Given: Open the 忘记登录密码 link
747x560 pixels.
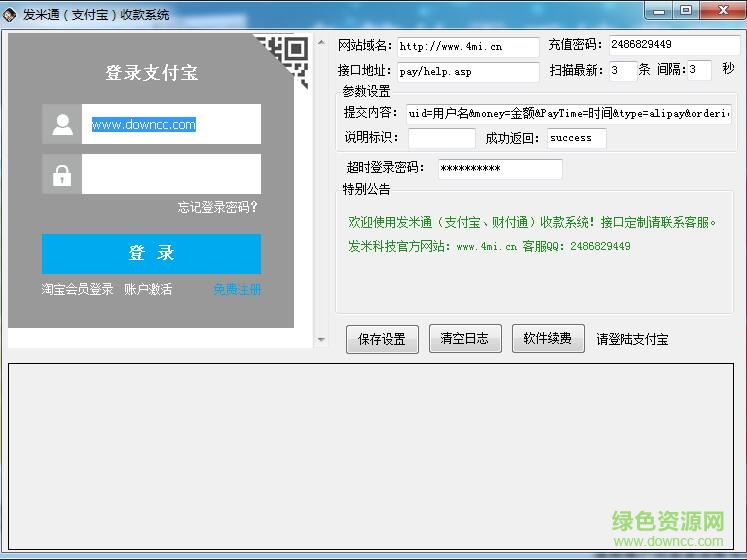Looking at the screenshot, I should point(218,207).
